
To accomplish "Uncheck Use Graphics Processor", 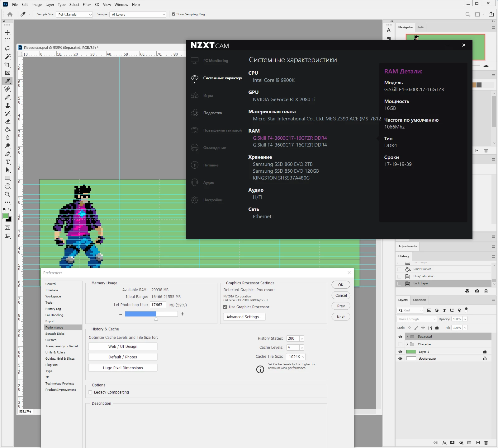I will (x=225, y=307).
